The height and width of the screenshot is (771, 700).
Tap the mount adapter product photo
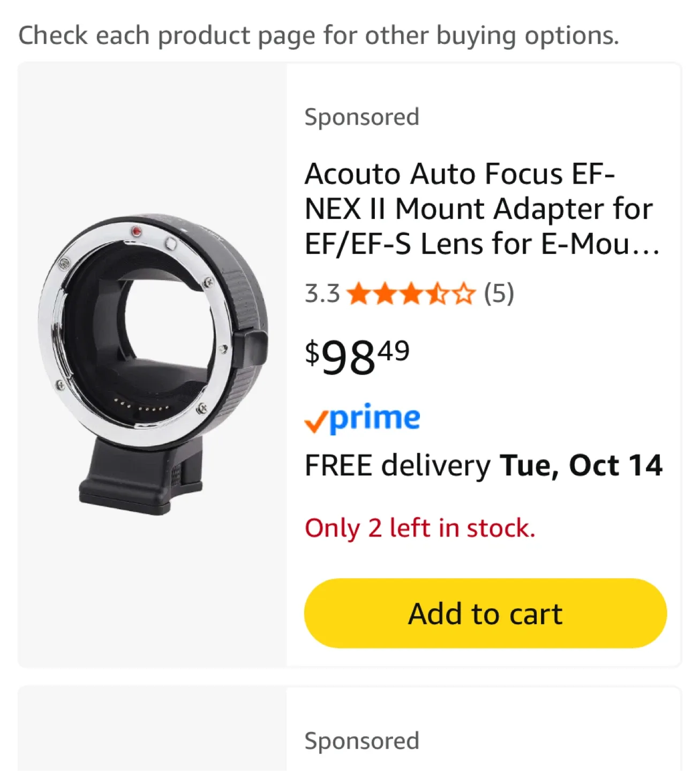153,364
